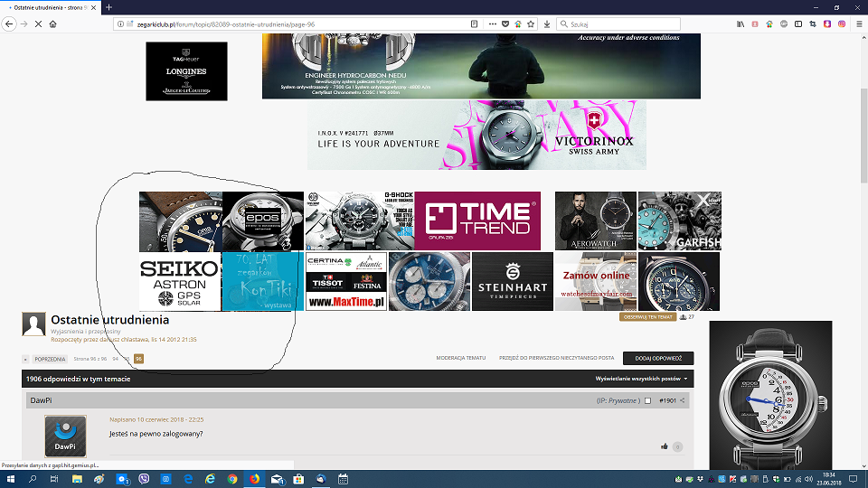The width and height of the screenshot is (868, 488).
Task: Open a new browser tab
Action: [x=108, y=7]
